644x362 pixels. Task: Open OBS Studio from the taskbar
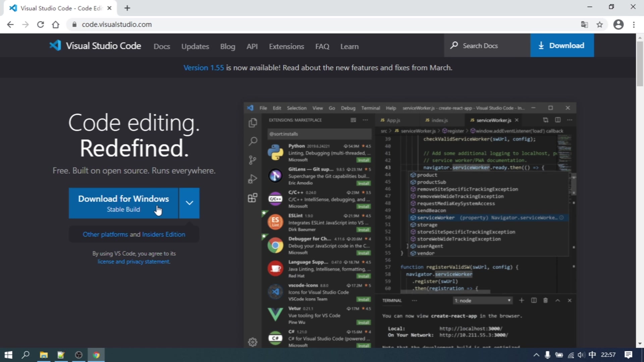tap(78, 355)
